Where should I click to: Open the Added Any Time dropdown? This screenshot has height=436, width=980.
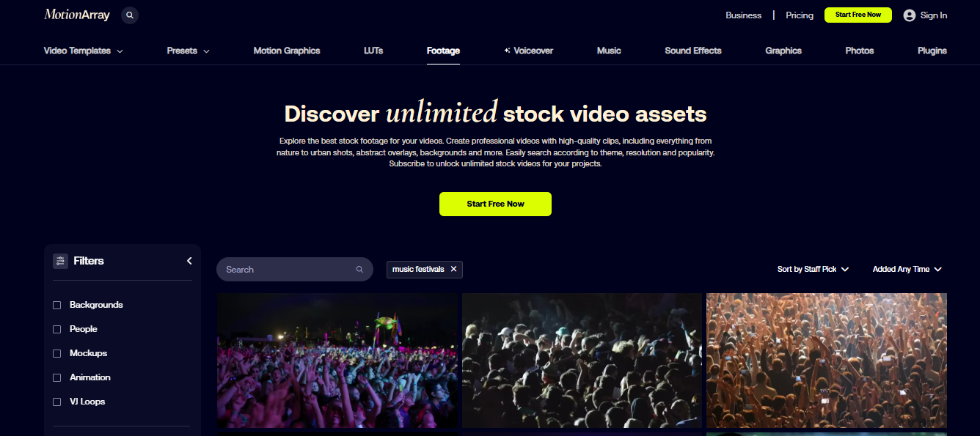(x=907, y=269)
